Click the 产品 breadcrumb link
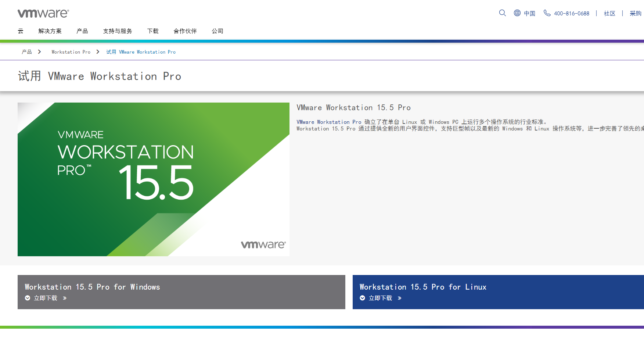The image size is (644, 343). point(27,52)
